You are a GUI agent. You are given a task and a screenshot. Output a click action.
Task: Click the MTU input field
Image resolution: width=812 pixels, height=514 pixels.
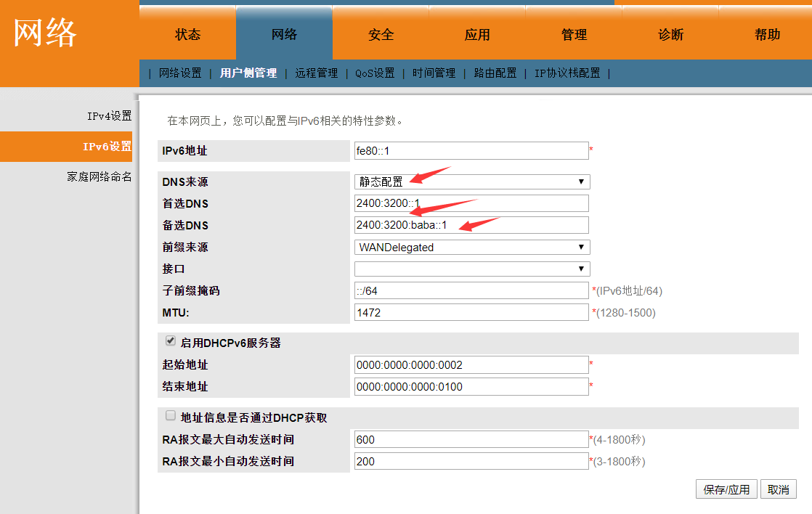pos(471,312)
